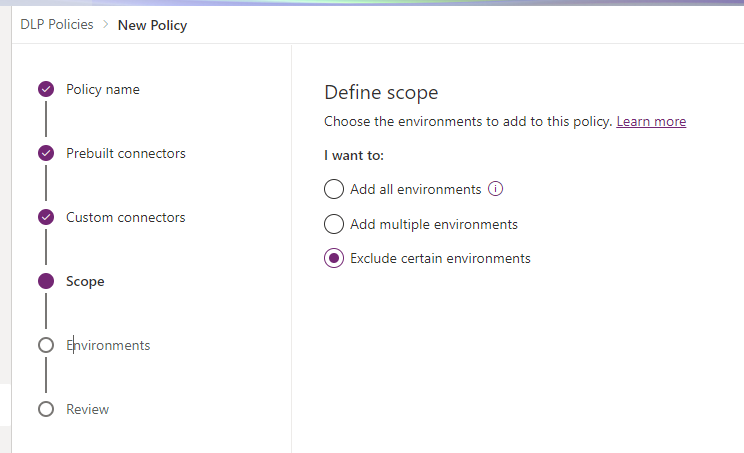This screenshot has width=744, height=453.
Task: Click the New Policy breadcrumb title
Action: pyautogui.click(x=152, y=25)
